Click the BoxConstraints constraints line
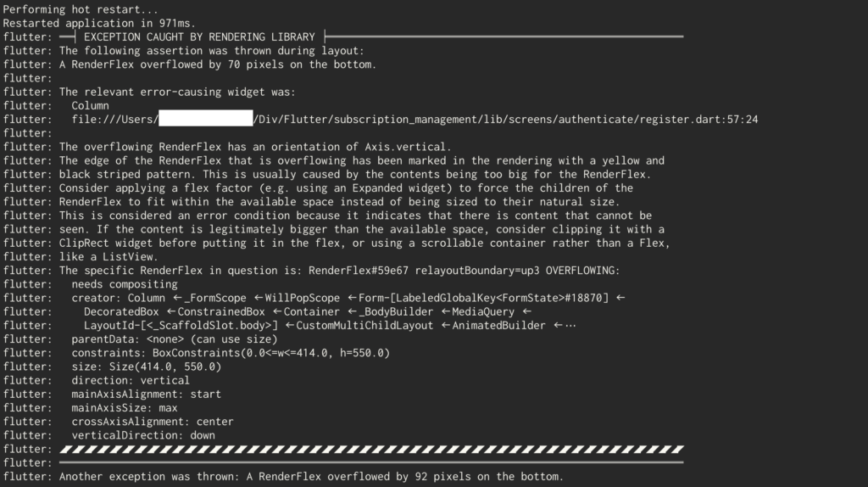The height and width of the screenshot is (487, 868). coord(231,353)
